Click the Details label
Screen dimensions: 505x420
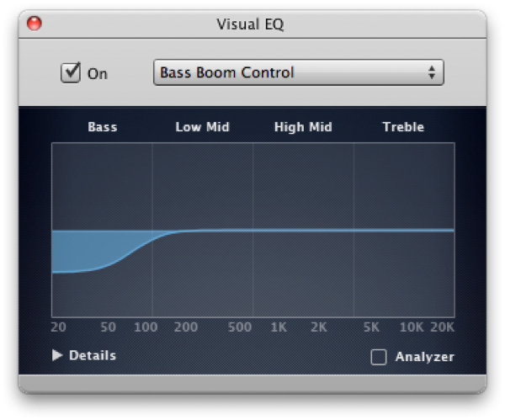(x=93, y=355)
